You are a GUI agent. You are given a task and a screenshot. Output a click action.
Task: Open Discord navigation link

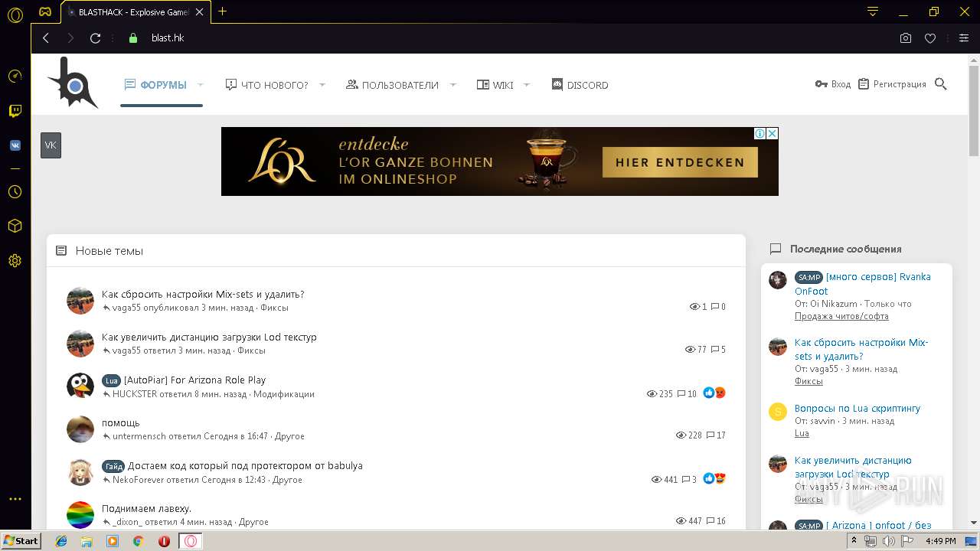pos(580,85)
